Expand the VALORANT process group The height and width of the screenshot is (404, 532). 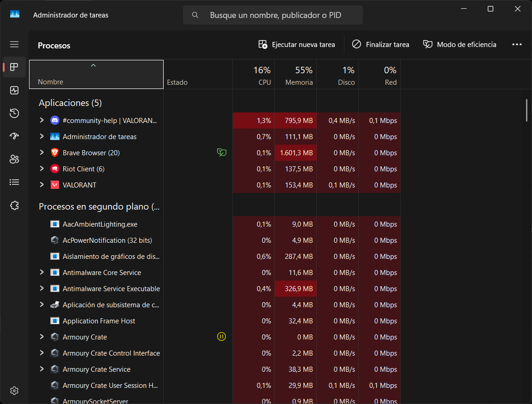pyautogui.click(x=42, y=184)
